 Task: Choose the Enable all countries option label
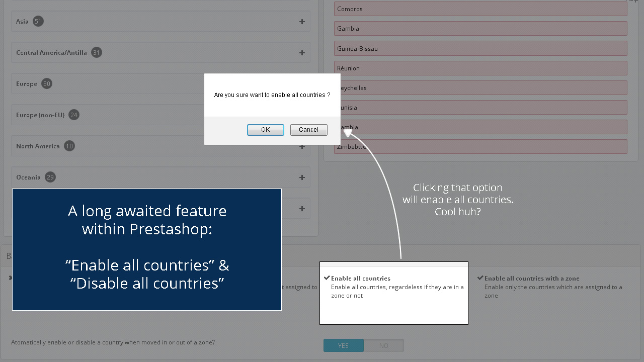[x=361, y=279]
